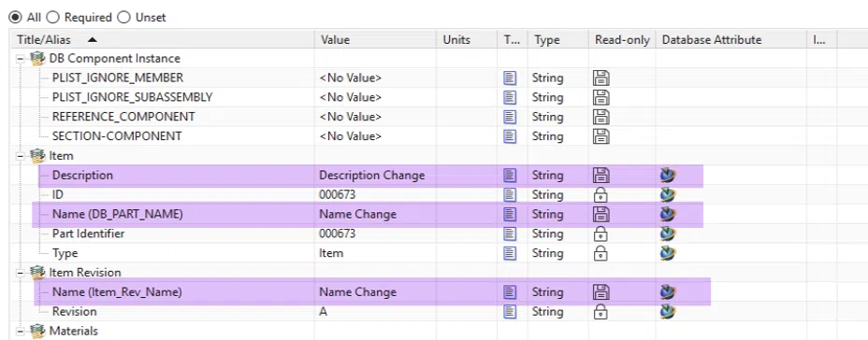
Task: Click the string type icon for PLIST_IGNORE_MEMBER
Action: (510, 78)
